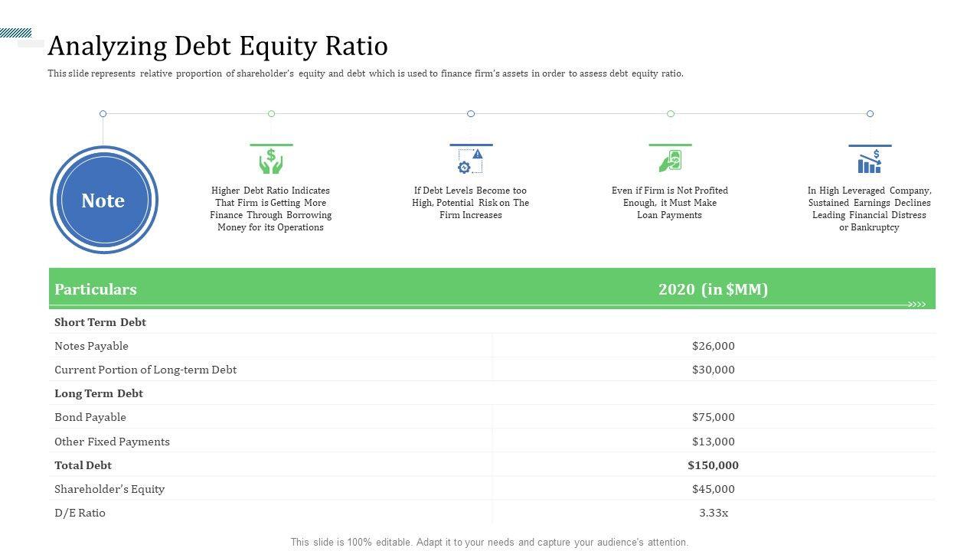Click the arrow chevrons in the green header
This screenshot has width=980, height=551.
(916, 305)
